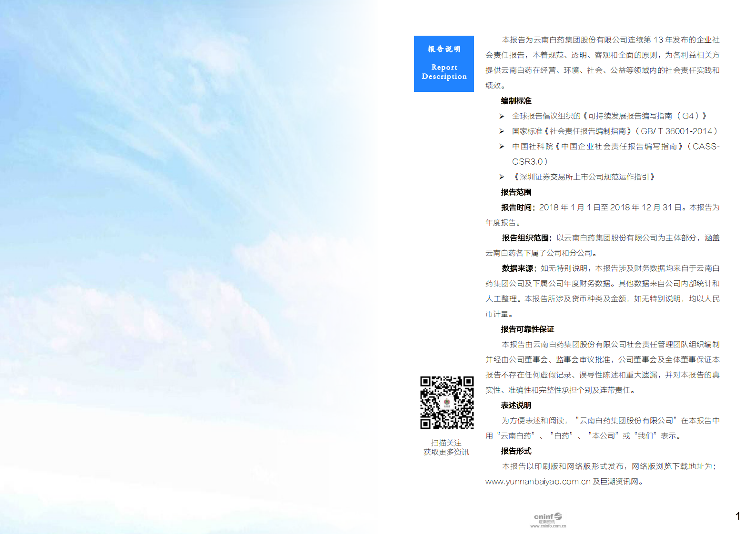Click 获取更多资讯 caption

coord(446,452)
